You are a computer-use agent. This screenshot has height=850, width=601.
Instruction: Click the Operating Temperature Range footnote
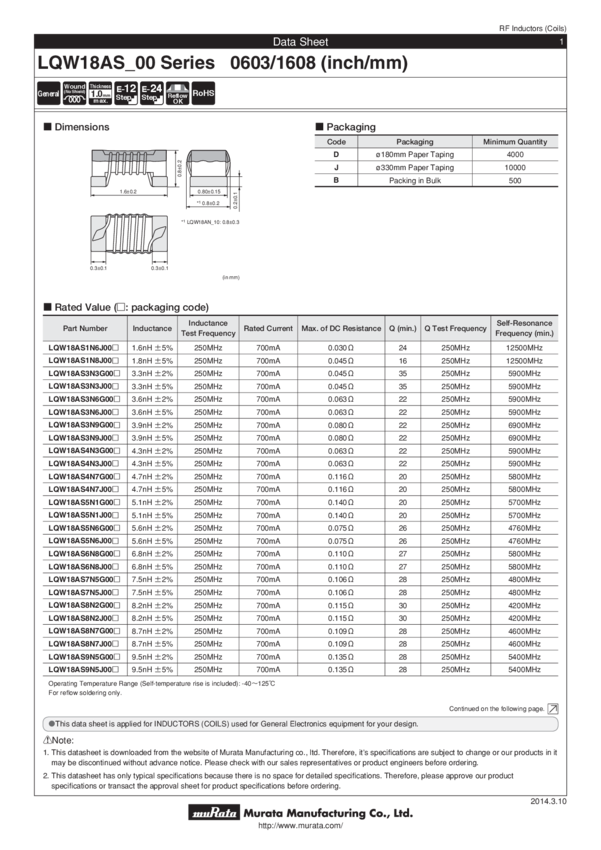[x=161, y=684]
